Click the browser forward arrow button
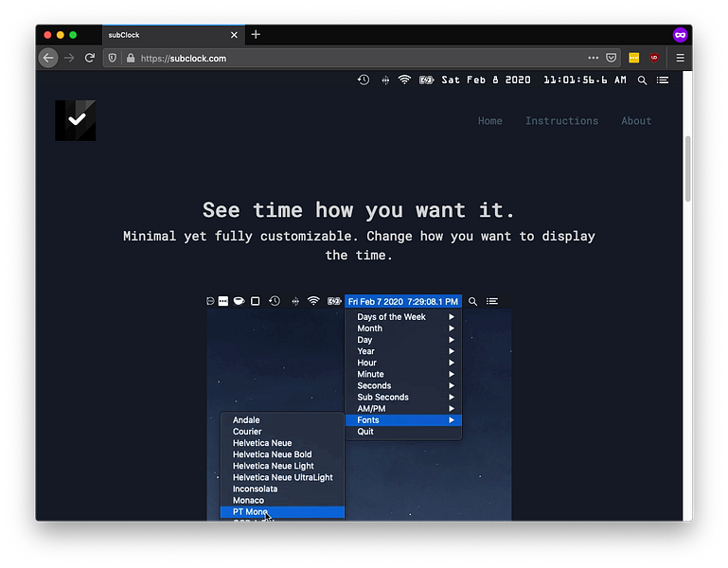The image size is (728, 568). point(69,58)
